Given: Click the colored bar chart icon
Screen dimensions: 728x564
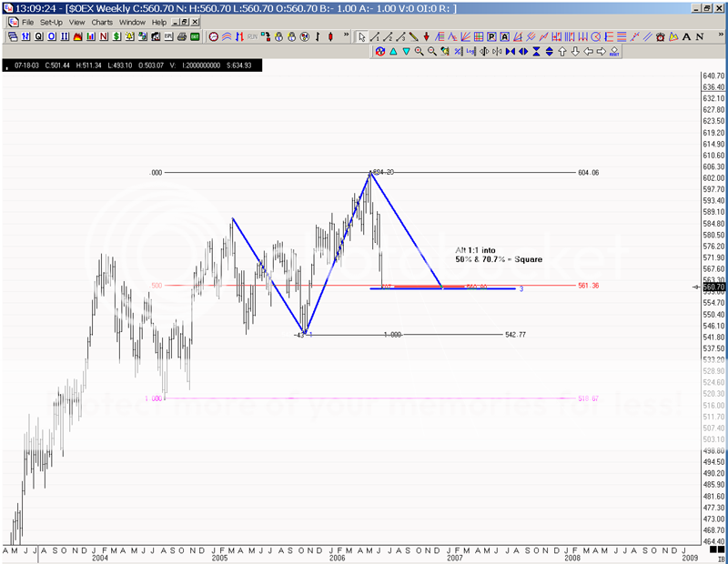Looking at the screenshot, I should (90, 36).
